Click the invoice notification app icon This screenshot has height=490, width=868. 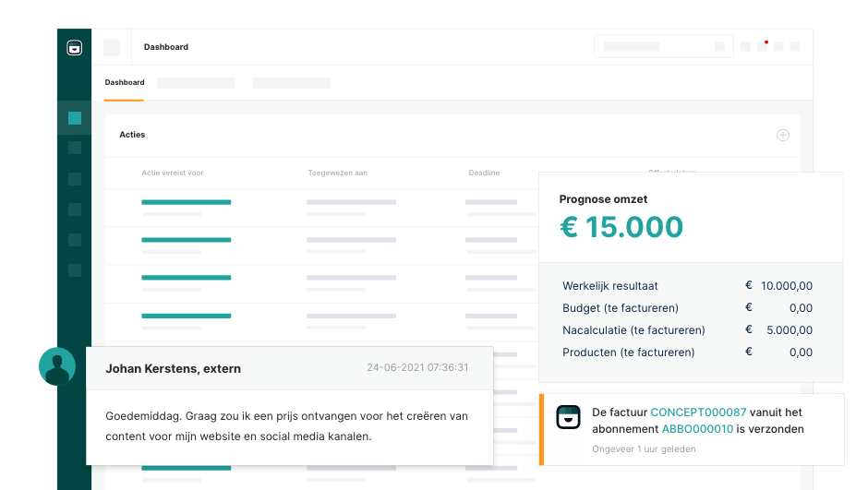[569, 417]
